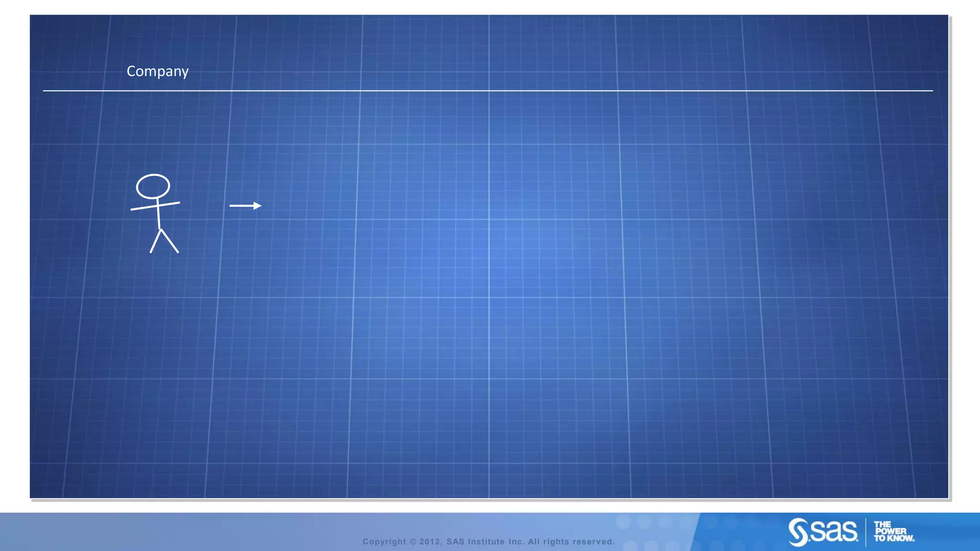The width and height of the screenshot is (980, 551).
Task: Click the vertical divider beside SAS logo
Action: (x=866, y=531)
